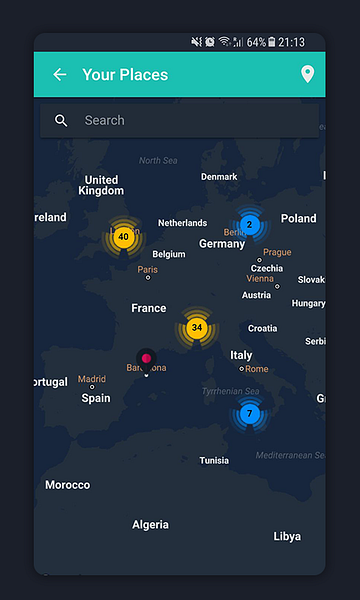Click the Hungary label
Viewport: 360px width, 600px height.
(308, 303)
